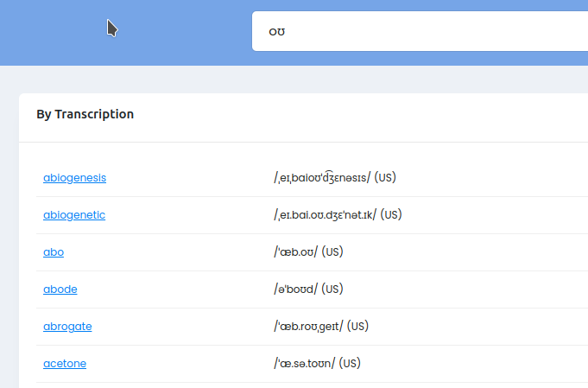Click the (US) marker in abode row
The image size is (588, 388).
point(332,289)
